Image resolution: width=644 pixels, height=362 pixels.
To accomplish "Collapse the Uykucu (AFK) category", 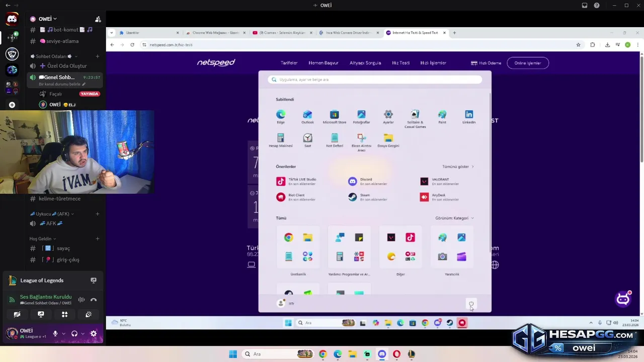I will pyautogui.click(x=52, y=214).
